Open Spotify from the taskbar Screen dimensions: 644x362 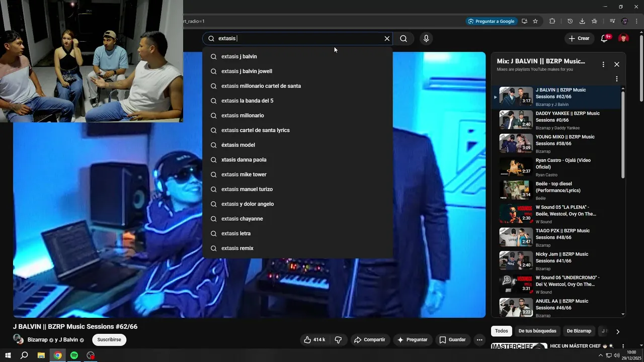[x=74, y=355]
